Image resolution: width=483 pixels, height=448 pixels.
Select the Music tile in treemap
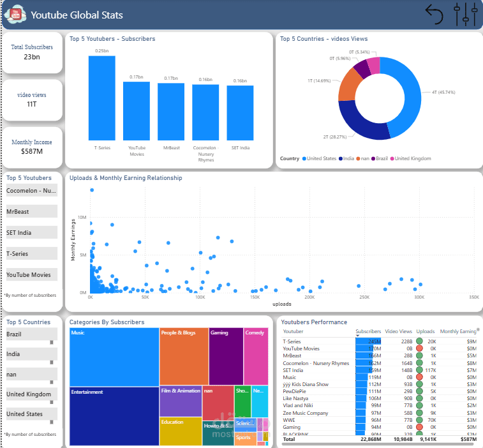pyautogui.click(x=114, y=357)
